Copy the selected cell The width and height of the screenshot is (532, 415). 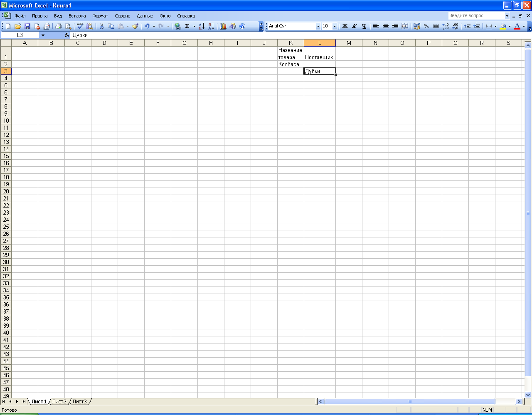point(111,26)
